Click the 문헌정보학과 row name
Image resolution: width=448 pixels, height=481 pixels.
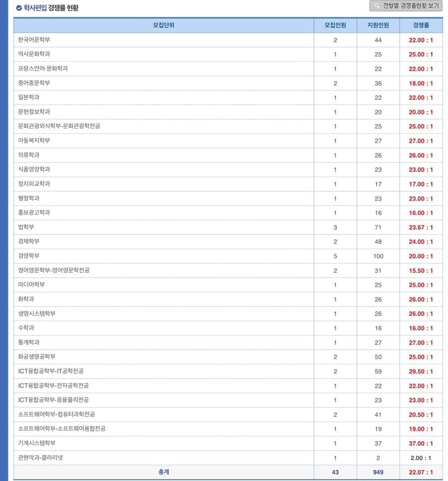coord(34,112)
